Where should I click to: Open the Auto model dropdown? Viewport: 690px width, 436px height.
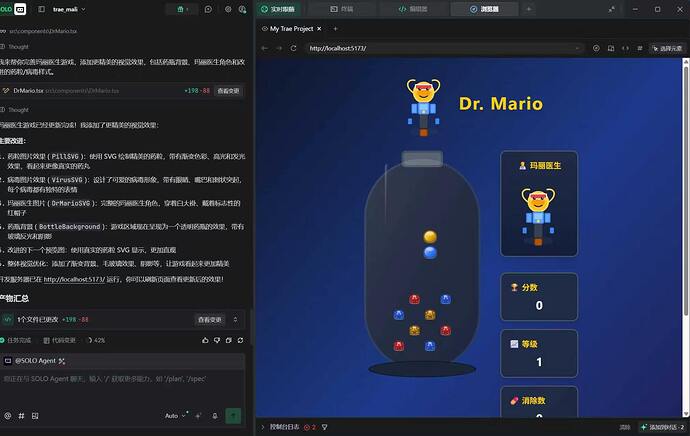coord(176,415)
